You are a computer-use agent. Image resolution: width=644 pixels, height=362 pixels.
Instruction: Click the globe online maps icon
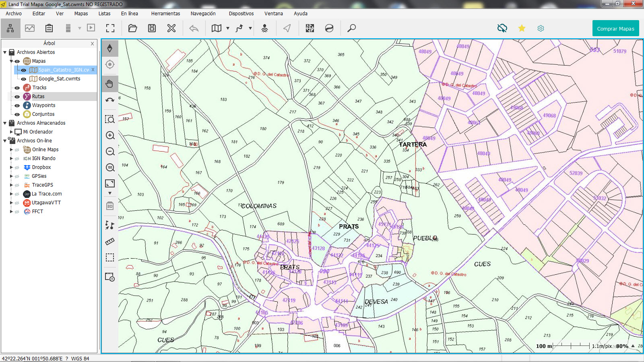point(330,28)
